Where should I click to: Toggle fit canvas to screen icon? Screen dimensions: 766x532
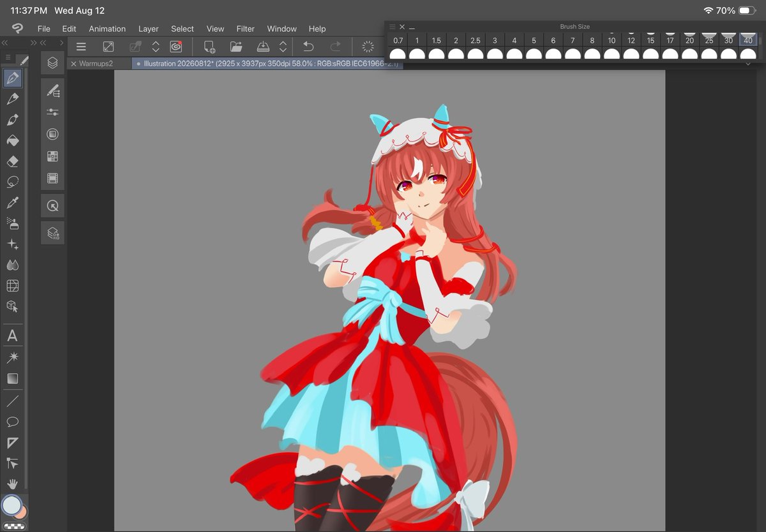coord(108,47)
